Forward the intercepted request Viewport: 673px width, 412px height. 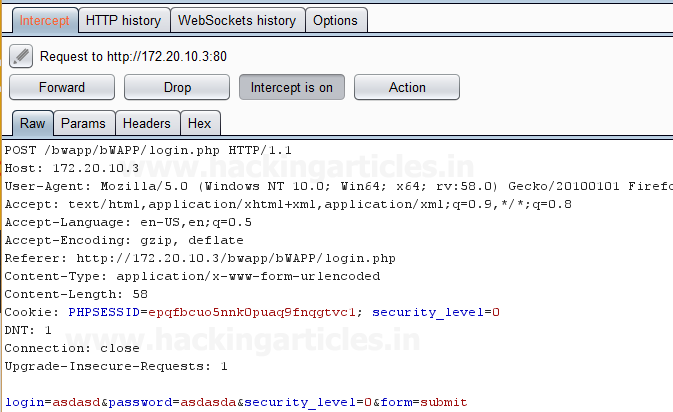coord(62,87)
